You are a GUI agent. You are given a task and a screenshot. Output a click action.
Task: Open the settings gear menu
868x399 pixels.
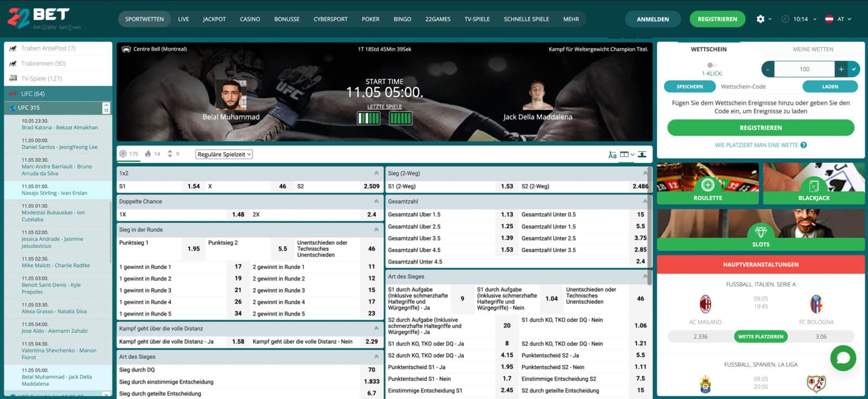pyautogui.click(x=761, y=19)
